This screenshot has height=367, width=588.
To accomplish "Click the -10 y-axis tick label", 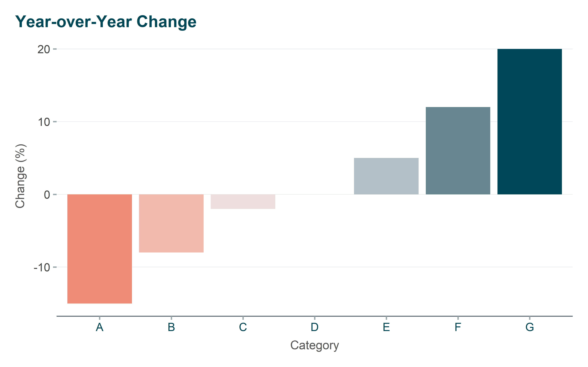I will [x=42, y=268].
